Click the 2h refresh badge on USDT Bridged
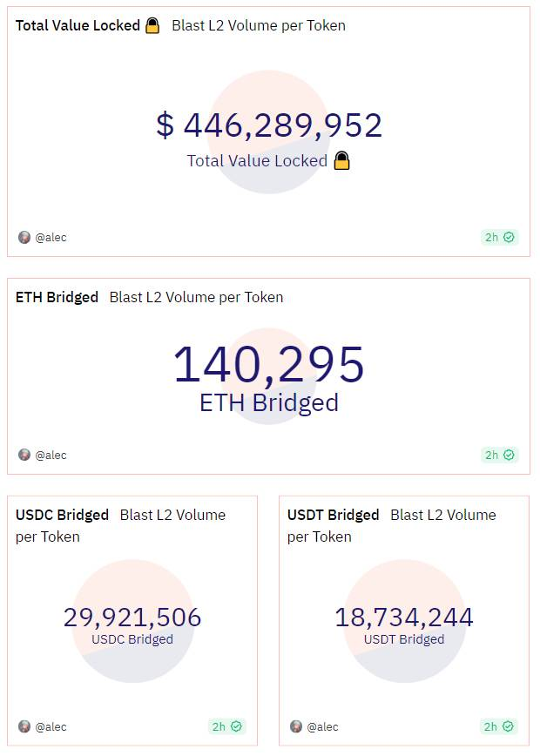 [x=499, y=726]
